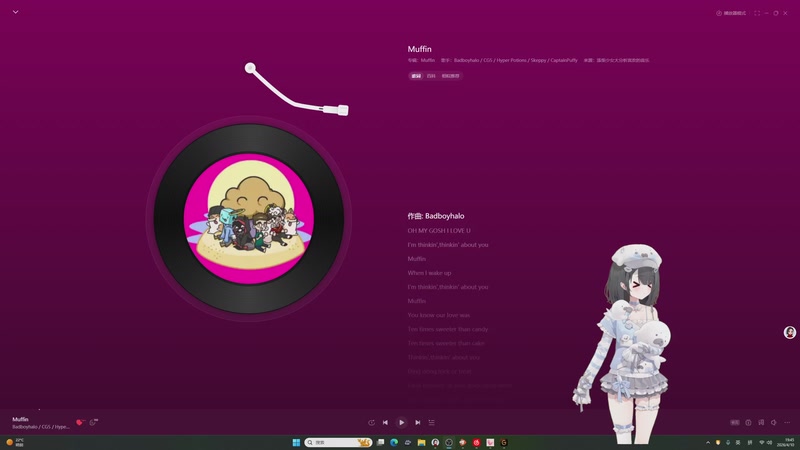Toggle the 拼 input method indicator
800x450 pixels.
tap(750, 442)
